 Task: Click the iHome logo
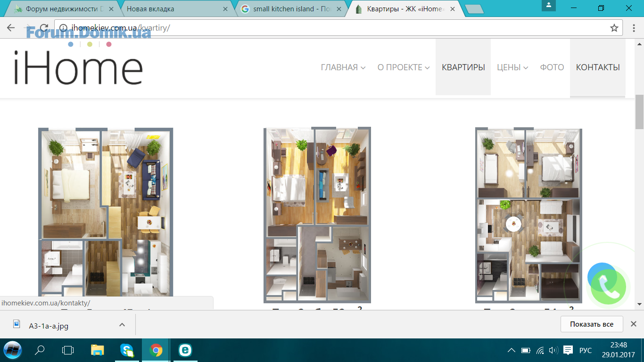pyautogui.click(x=78, y=67)
